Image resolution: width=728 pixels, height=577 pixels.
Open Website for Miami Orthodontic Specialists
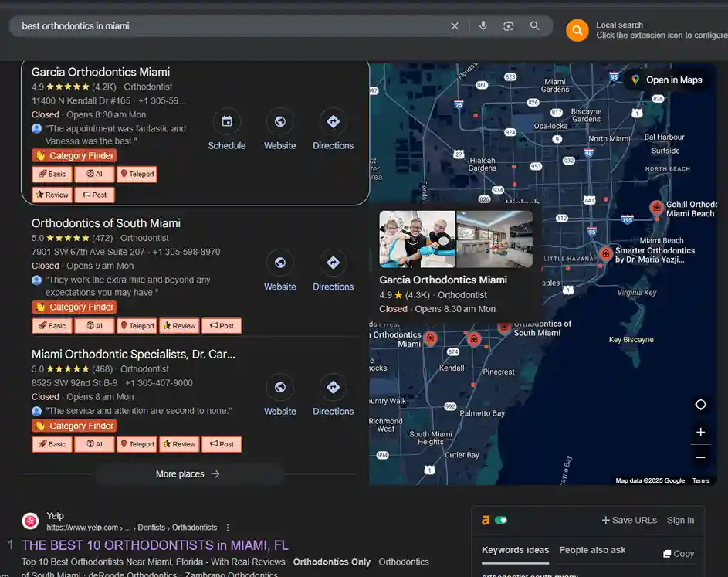[279, 396]
